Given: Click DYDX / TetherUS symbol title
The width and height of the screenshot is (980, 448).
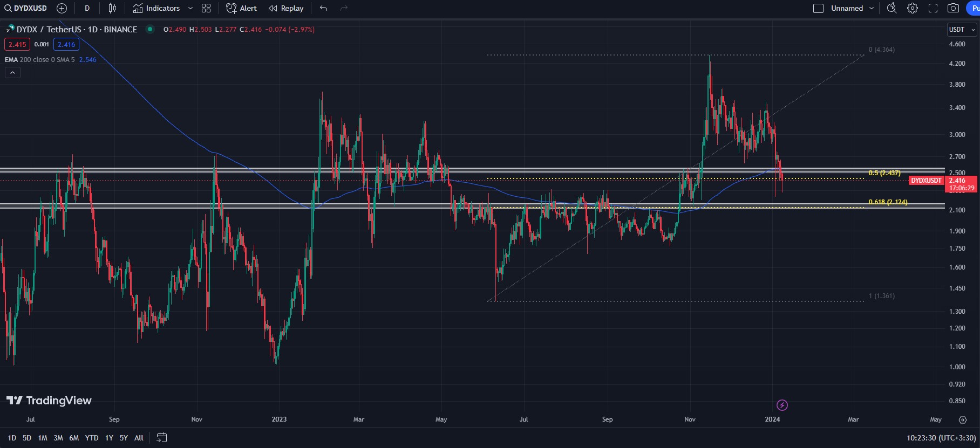Looking at the screenshot, I should pos(77,29).
